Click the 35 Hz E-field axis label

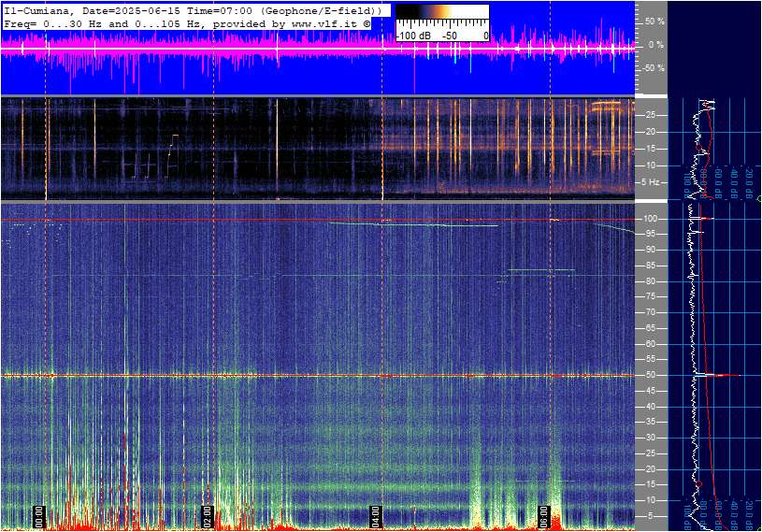pos(650,422)
